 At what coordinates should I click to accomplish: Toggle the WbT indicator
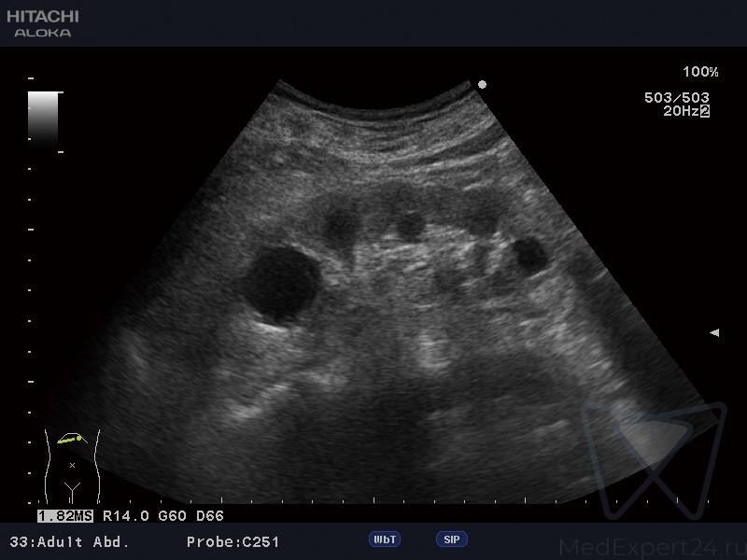point(385,539)
